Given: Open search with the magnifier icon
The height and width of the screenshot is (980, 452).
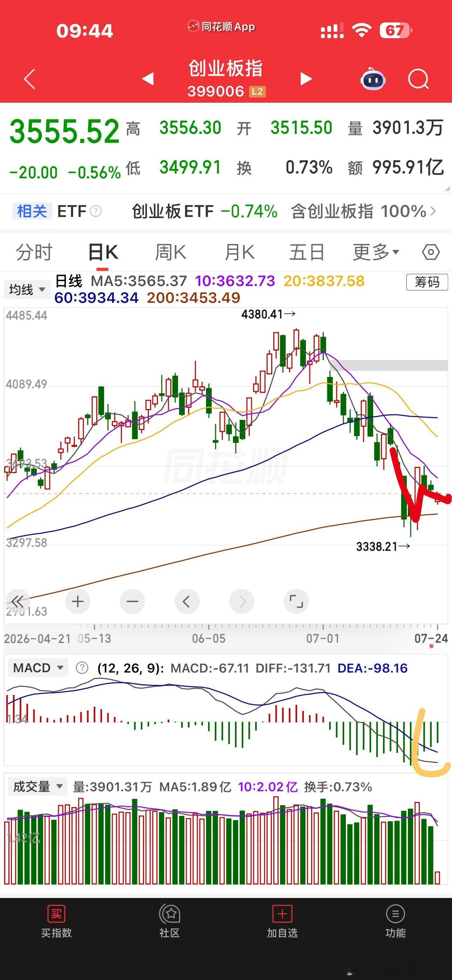Looking at the screenshot, I should pos(418,79).
